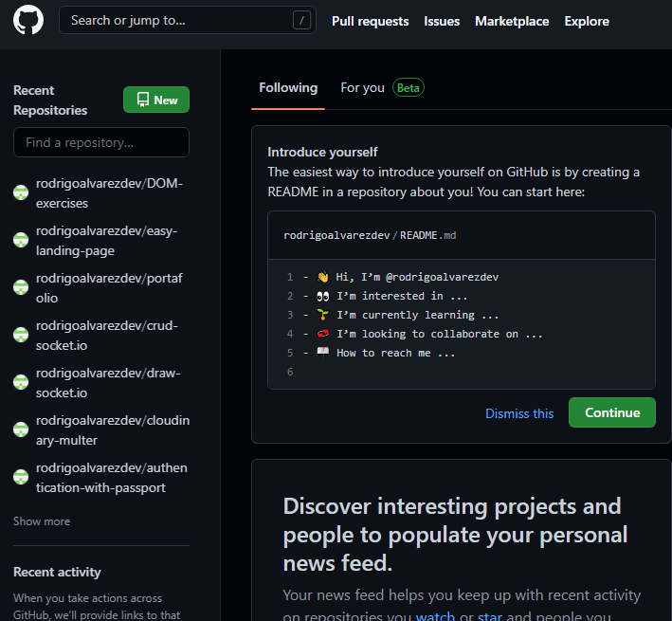
Task: Click the DOM-exercises repository avatar icon
Action: pos(21,192)
